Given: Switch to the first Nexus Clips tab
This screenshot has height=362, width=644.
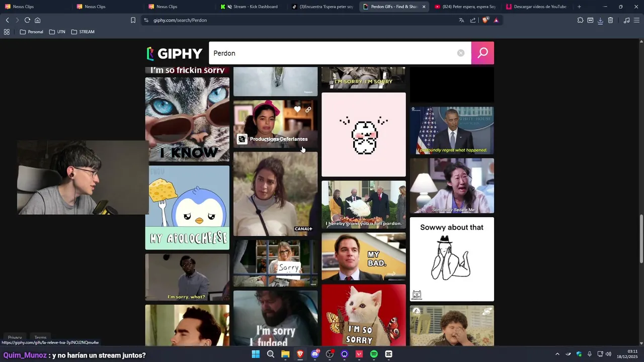Looking at the screenshot, I should pos(34,7).
